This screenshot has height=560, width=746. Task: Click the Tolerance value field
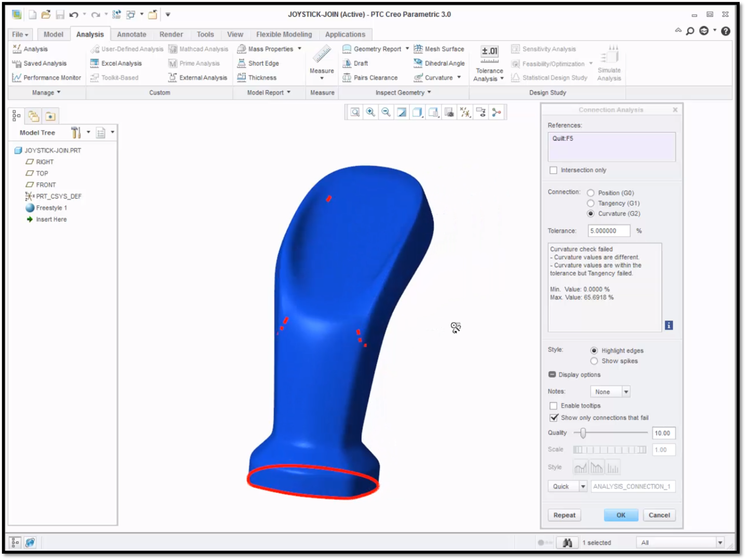click(609, 231)
